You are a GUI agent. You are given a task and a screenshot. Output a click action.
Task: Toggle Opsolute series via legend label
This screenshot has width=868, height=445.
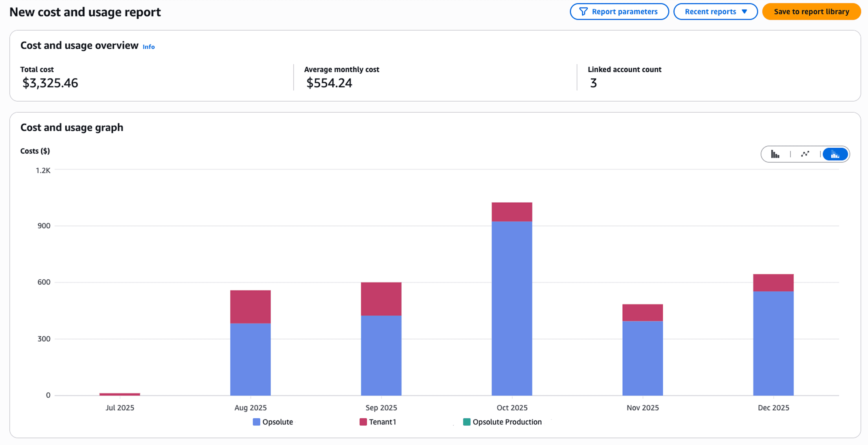point(278,422)
